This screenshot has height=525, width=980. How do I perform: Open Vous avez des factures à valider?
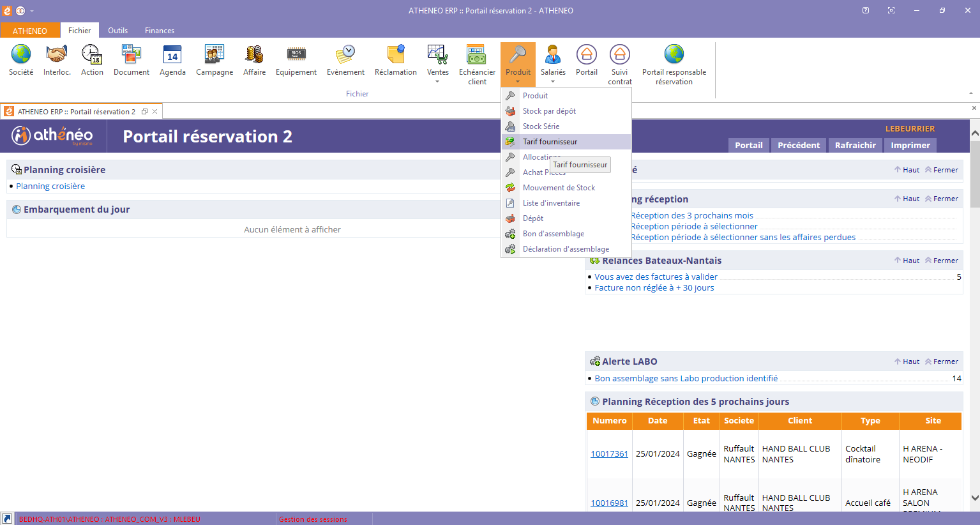[x=656, y=277]
